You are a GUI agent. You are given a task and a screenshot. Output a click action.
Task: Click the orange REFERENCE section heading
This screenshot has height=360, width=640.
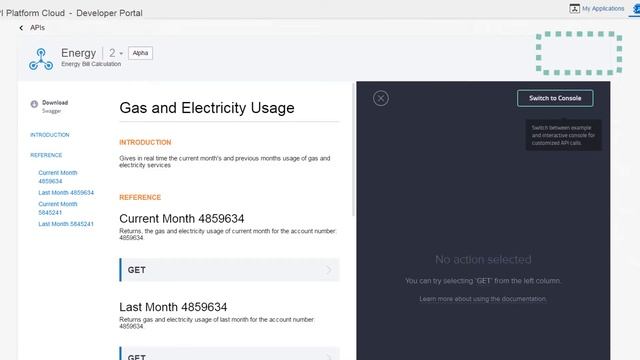pyautogui.click(x=140, y=198)
